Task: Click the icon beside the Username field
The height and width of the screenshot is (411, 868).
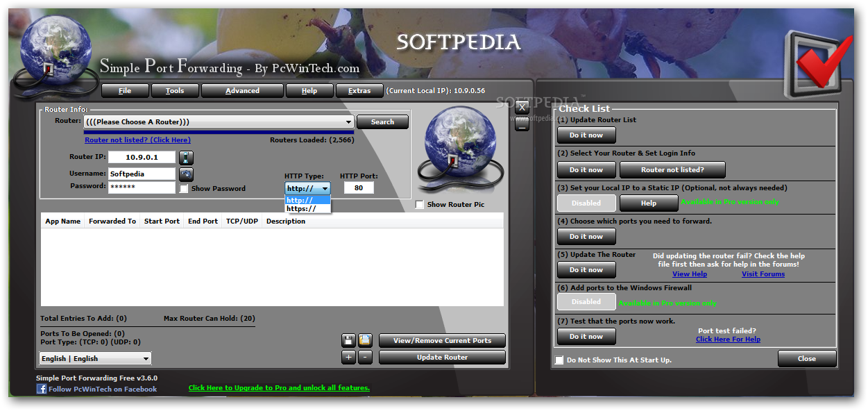Action: [x=186, y=174]
